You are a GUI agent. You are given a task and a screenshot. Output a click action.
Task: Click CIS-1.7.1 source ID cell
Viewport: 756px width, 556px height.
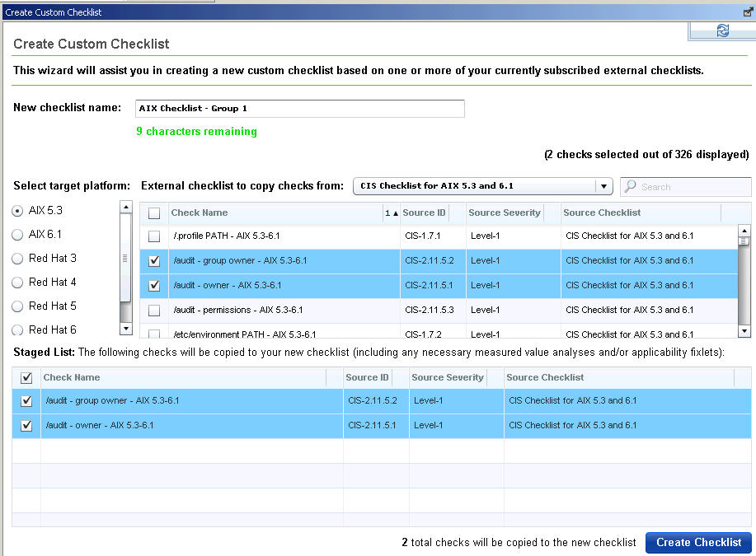[422, 236]
